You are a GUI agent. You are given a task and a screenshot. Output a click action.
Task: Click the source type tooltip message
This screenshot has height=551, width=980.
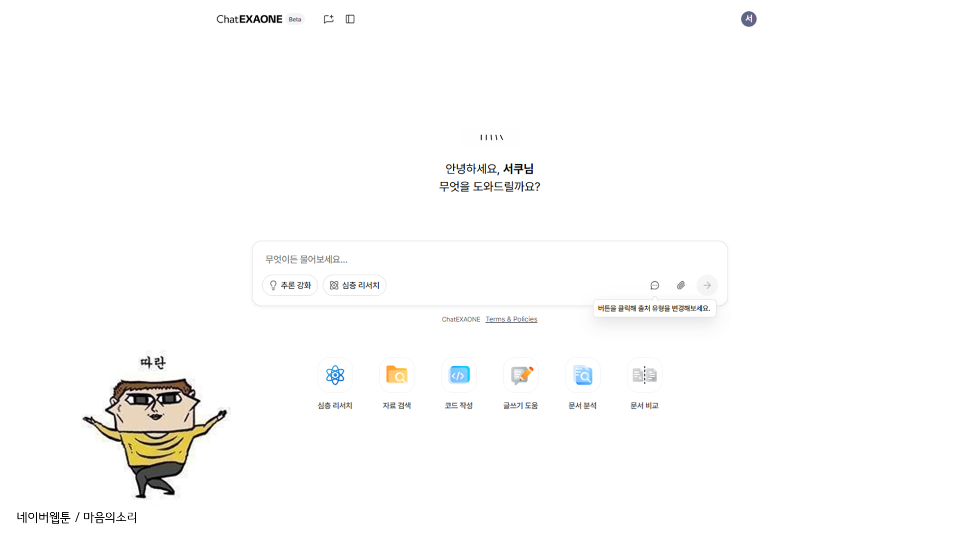(654, 308)
